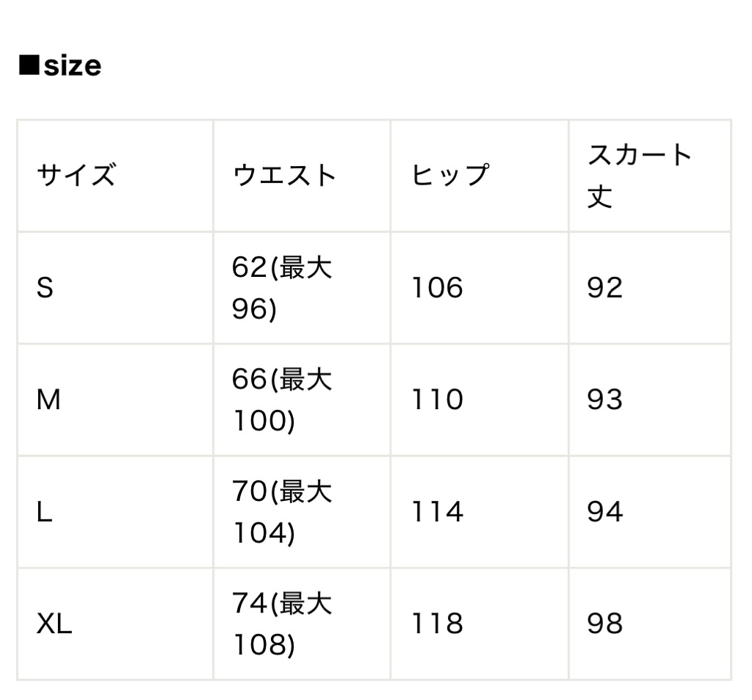This screenshot has height=700, width=752.
Task: Select the スカート丈 column header
Action: tap(640, 176)
